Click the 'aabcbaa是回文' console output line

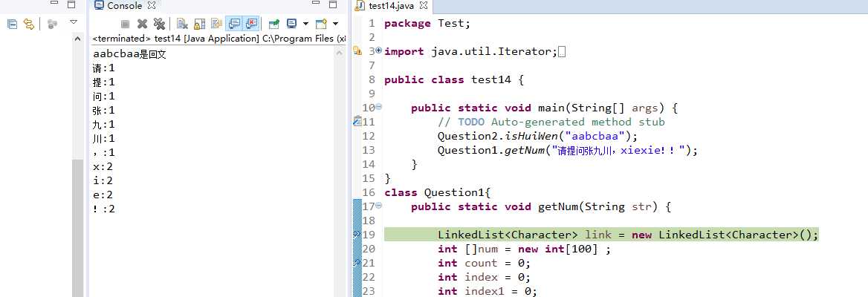coord(130,54)
